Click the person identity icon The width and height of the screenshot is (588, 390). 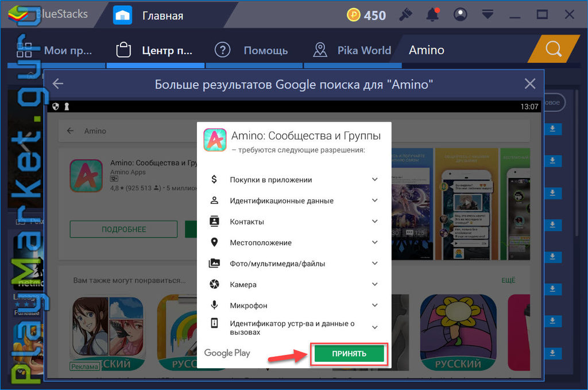click(214, 200)
